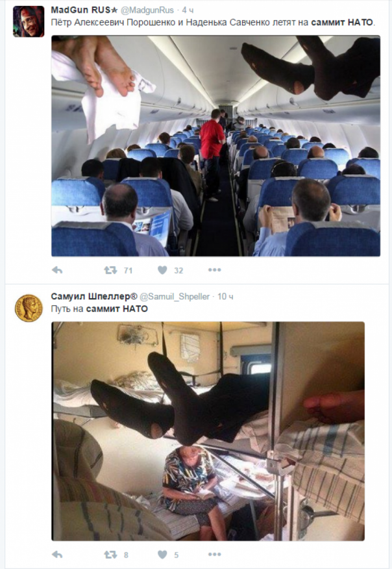Open the @Samuil_Shpeller handle link
The width and height of the screenshot is (392, 569).
point(175,297)
